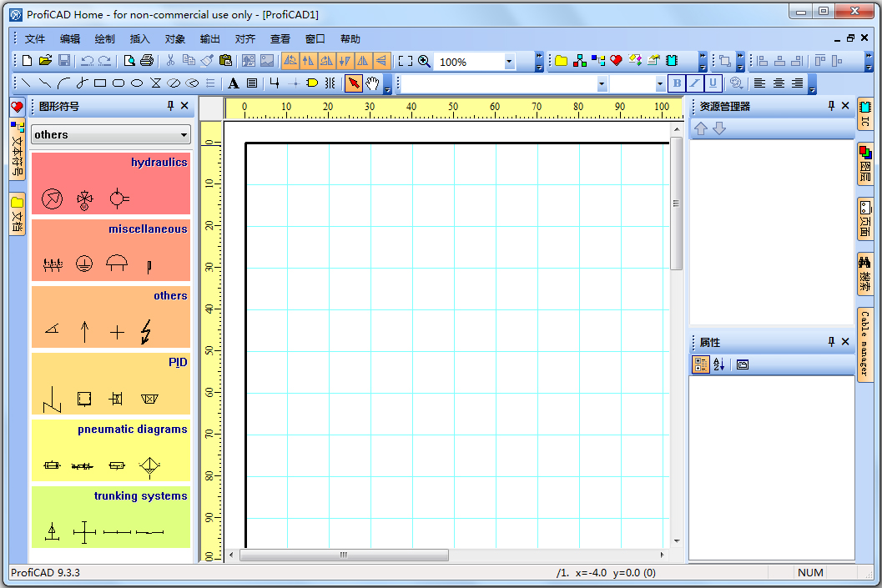Open the 帮助 menu
882x588 pixels.
(x=350, y=39)
